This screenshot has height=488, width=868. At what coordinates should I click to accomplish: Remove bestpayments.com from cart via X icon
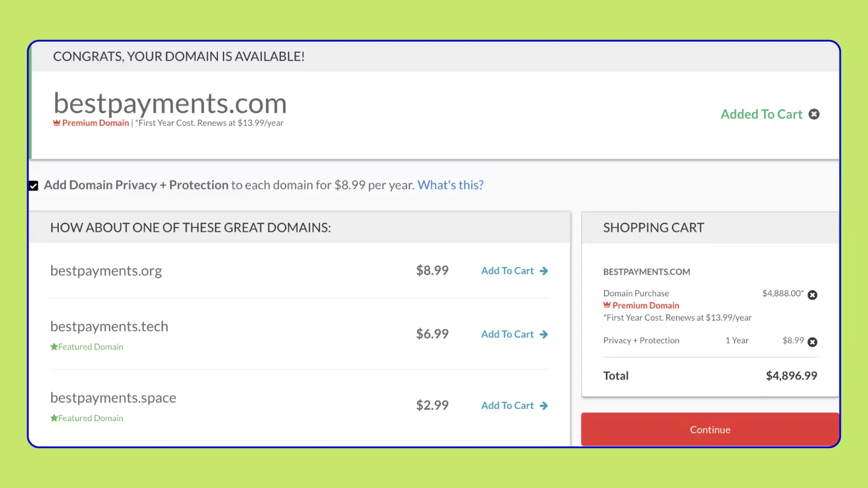(x=814, y=114)
